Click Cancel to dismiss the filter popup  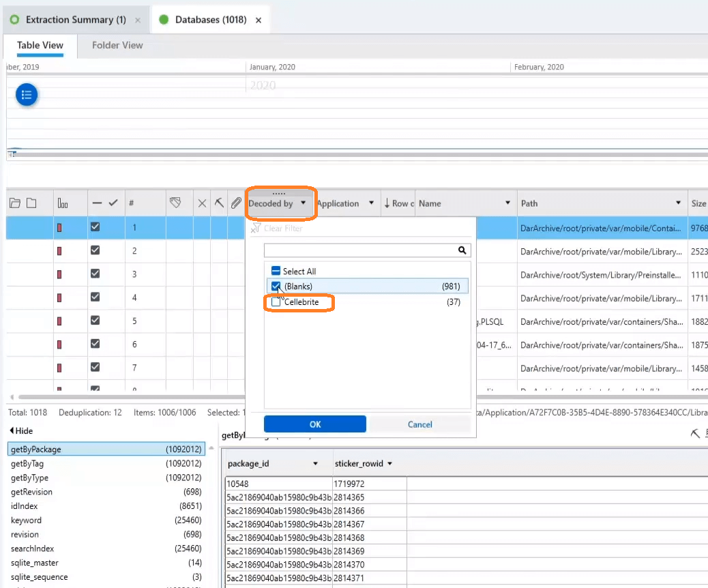pos(419,424)
